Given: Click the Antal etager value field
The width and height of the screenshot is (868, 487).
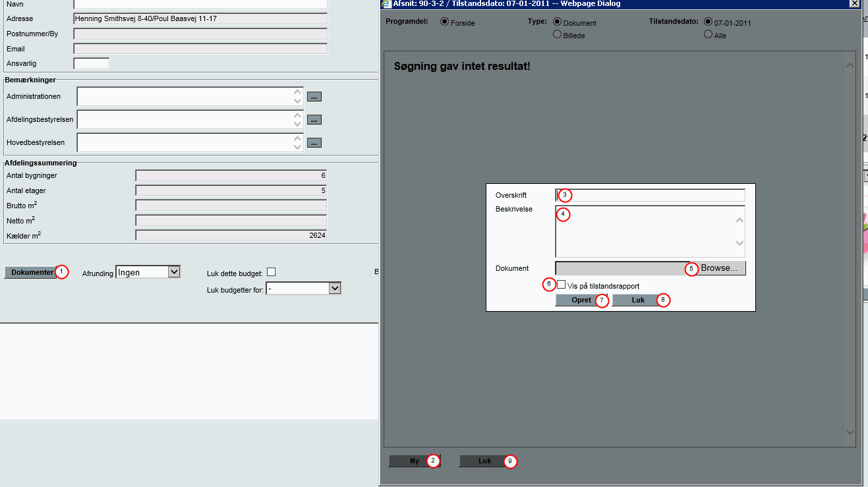Looking at the screenshot, I should tap(231, 190).
